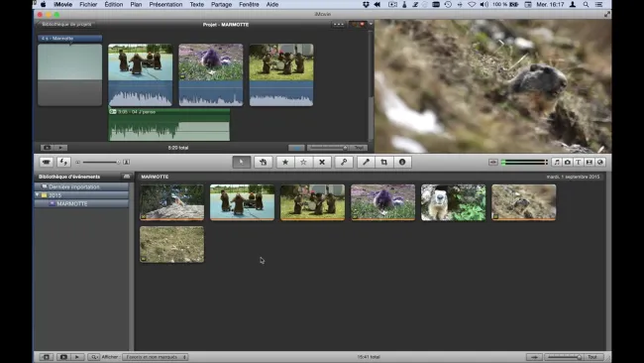Open the volume control in the menu bar

click(484, 5)
